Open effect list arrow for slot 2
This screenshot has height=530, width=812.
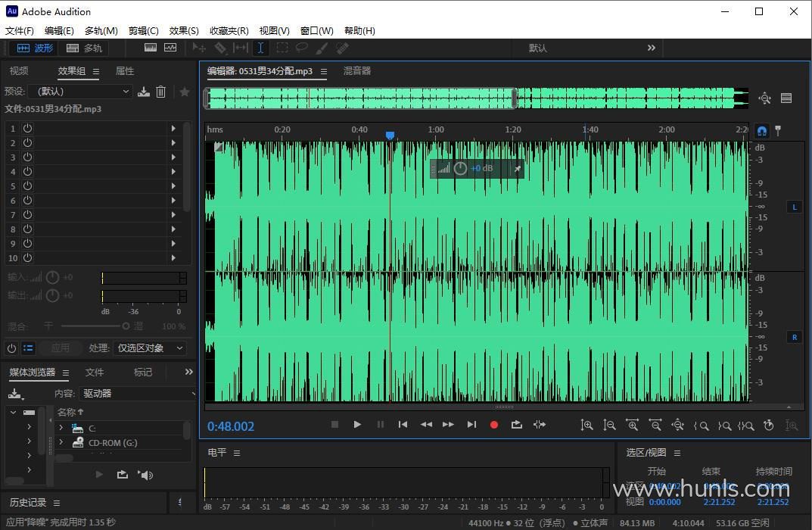point(173,142)
